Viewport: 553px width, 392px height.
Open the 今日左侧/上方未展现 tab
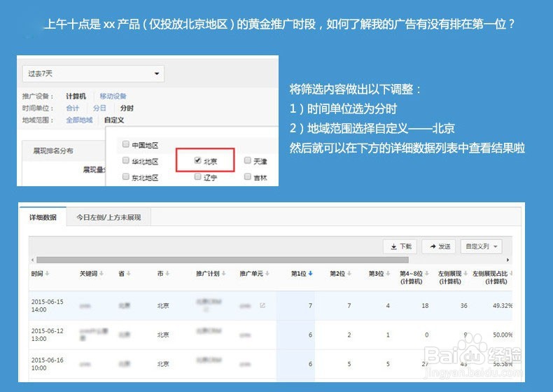108,217
